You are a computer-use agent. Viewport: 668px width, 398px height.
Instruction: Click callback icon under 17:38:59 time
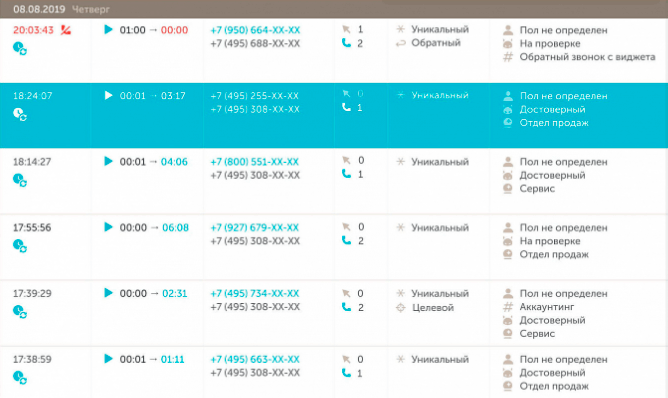click(x=20, y=378)
